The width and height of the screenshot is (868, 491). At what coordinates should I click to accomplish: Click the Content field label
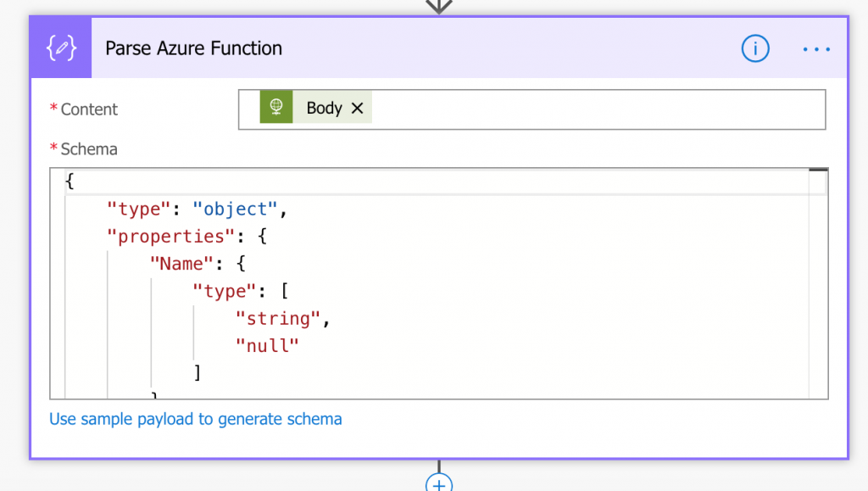coord(89,109)
